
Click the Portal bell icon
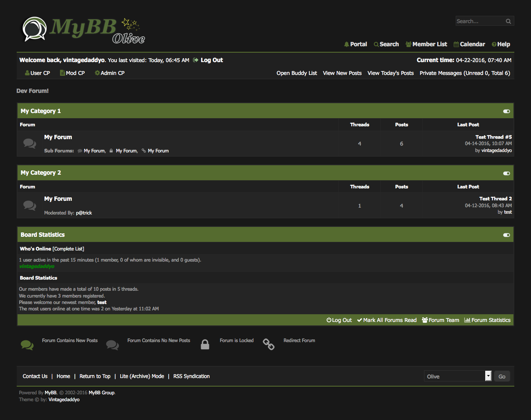point(347,45)
